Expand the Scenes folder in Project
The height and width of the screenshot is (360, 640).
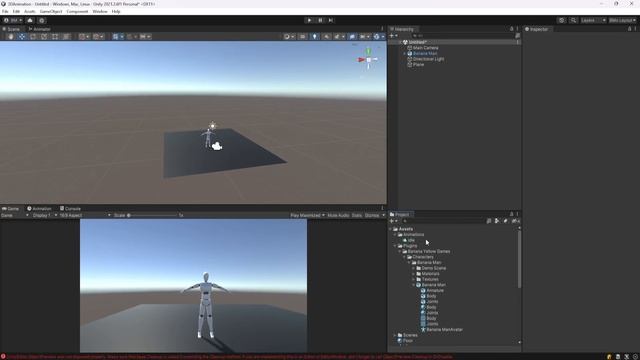395,335
